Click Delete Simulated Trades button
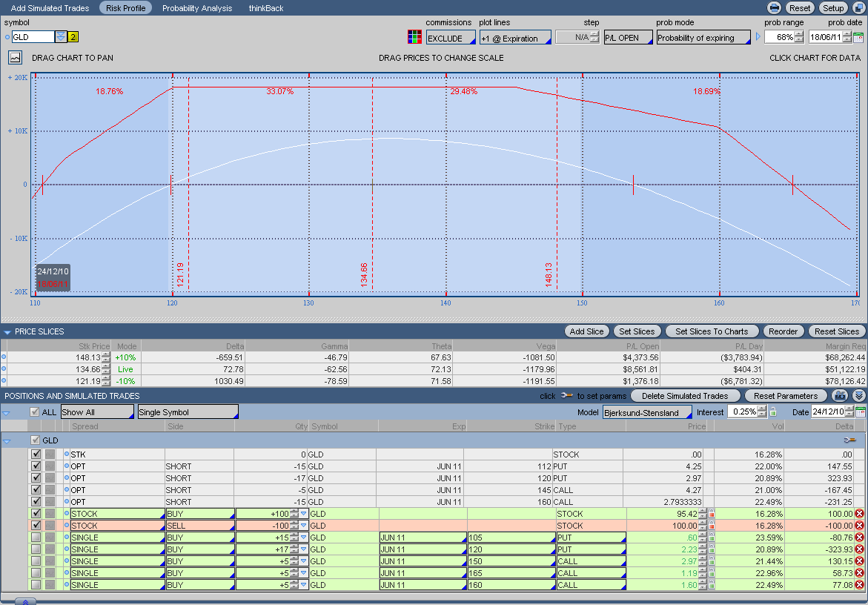The width and height of the screenshot is (868, 605). click(685, 396)
